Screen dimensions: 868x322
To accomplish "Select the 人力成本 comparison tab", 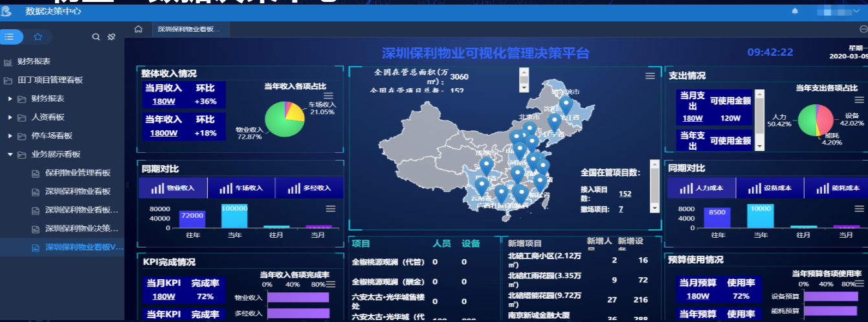I will 702,188.
